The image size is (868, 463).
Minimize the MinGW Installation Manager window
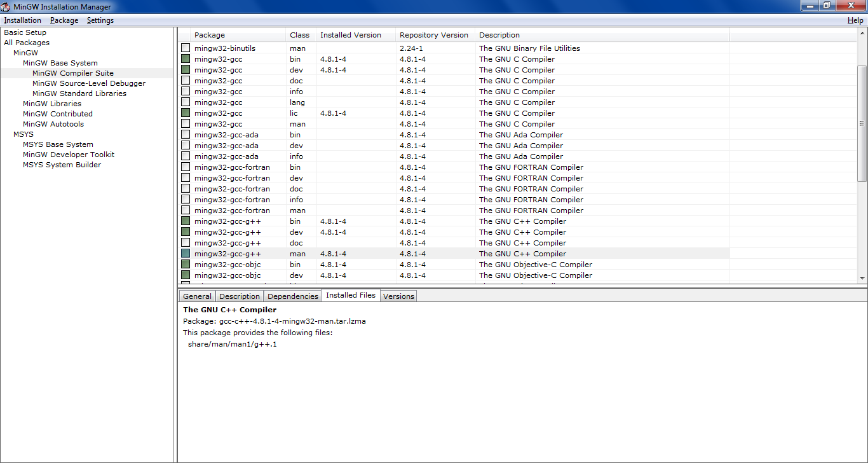point(810,6)
